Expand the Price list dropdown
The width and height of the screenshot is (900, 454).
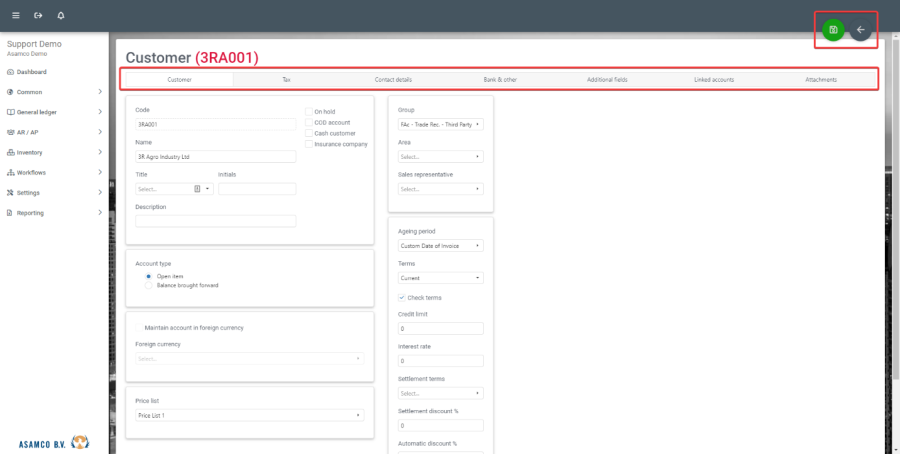click(x=249, y=415)
